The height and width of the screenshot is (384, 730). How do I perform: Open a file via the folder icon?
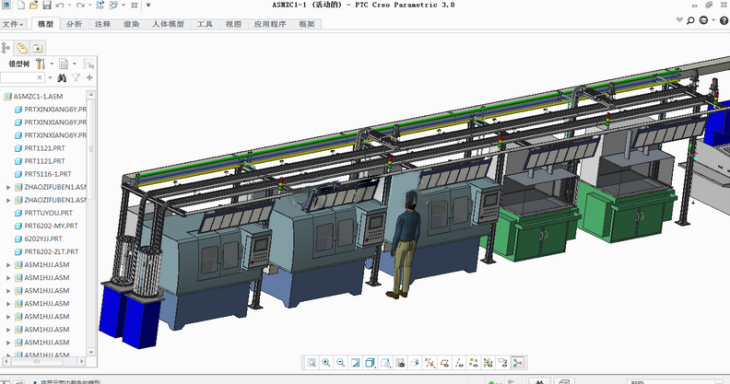33,5
